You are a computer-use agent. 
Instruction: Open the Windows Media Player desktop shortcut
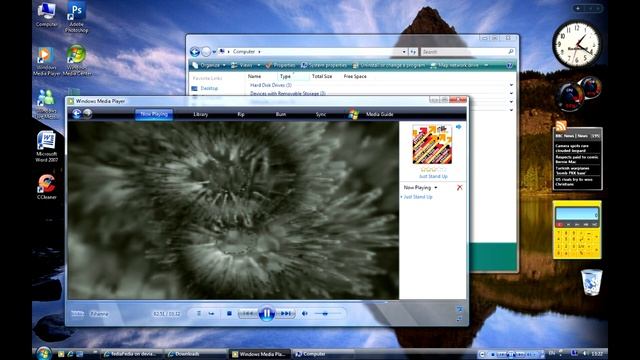point(47,61)
